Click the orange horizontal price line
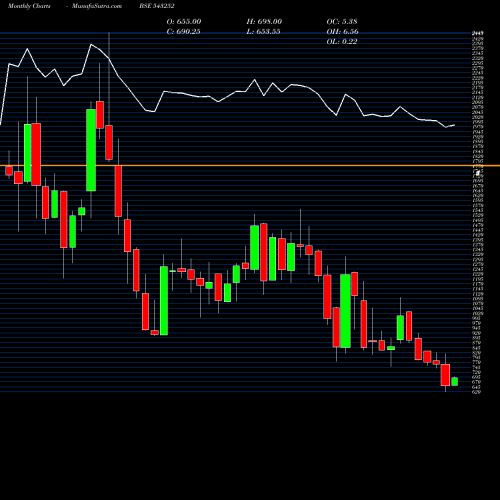This screenshot has width=500, height=500. click(250, 166)
